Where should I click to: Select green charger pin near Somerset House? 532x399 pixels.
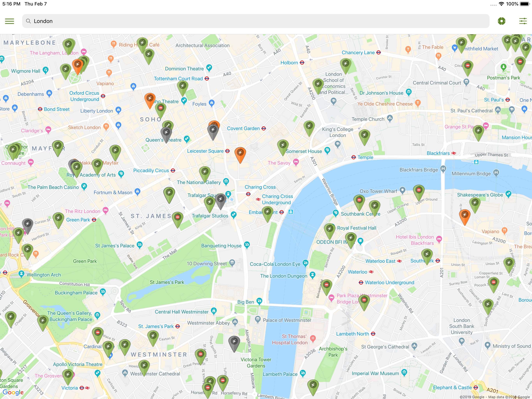283,145
